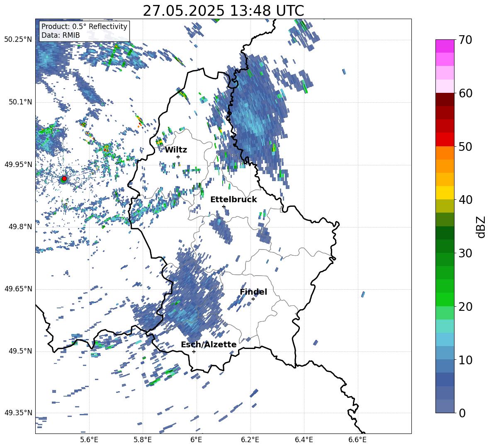Screen dimensions: 491x448
Task: Click the bright green colorbar segment above 20
Action: pyautogui.click(x=445, y=299)
